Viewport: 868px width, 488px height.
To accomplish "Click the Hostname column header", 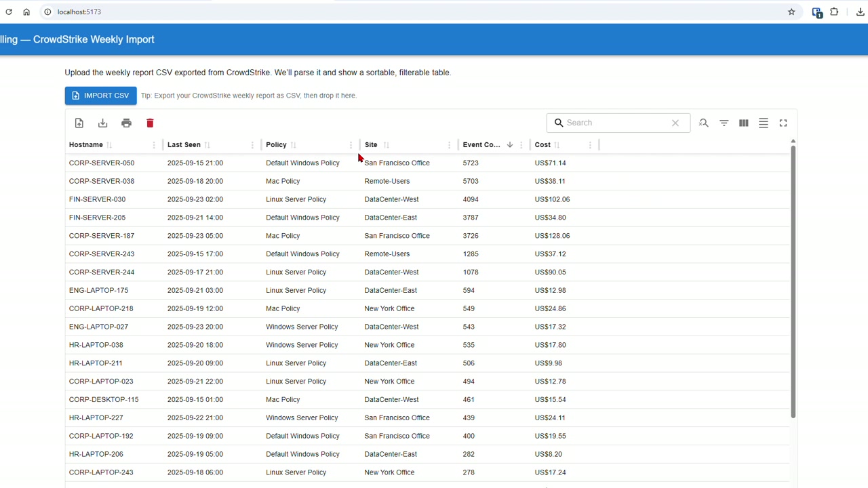I will pyautogui.click(x=86, y=145).
